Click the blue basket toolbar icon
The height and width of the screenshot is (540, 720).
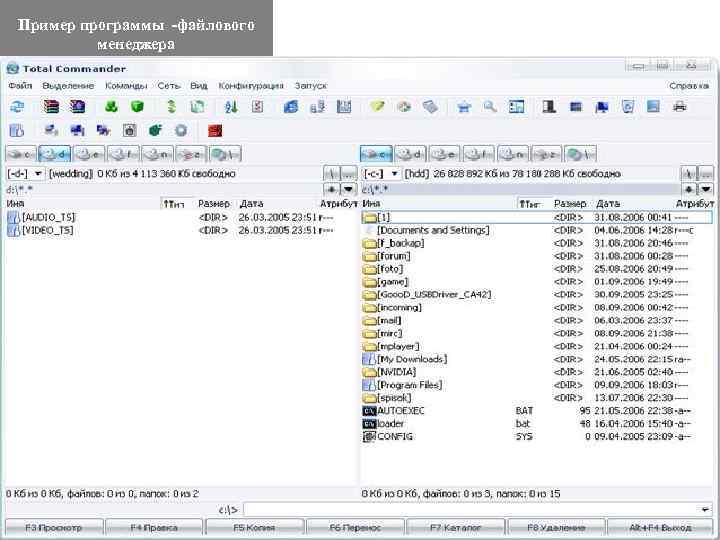[464, 107]
